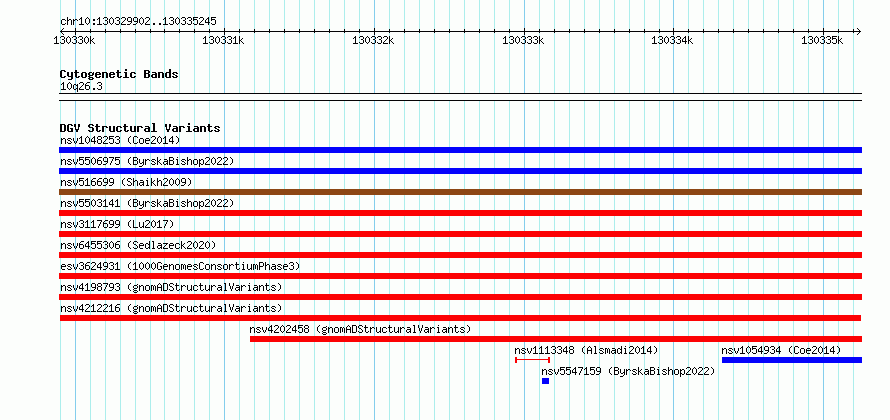Click the 130334k ruler tick label
Image resolution: width=890 pixels, height=420 pixels.
(672, 40)
